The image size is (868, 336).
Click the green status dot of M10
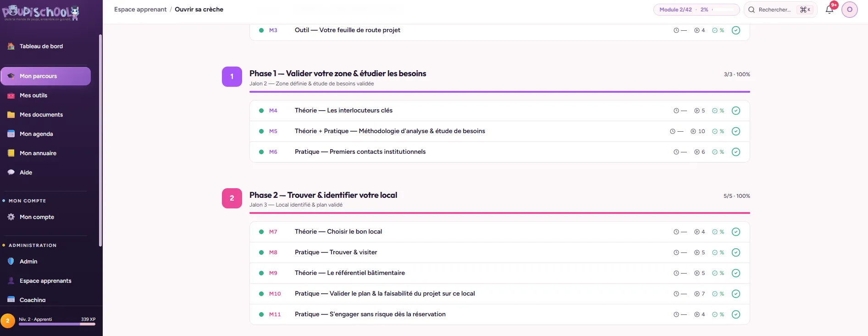pos(261,294)
